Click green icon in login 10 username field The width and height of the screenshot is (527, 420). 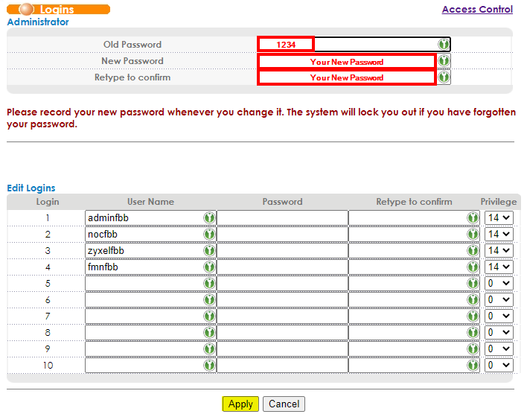coord(209,365)
